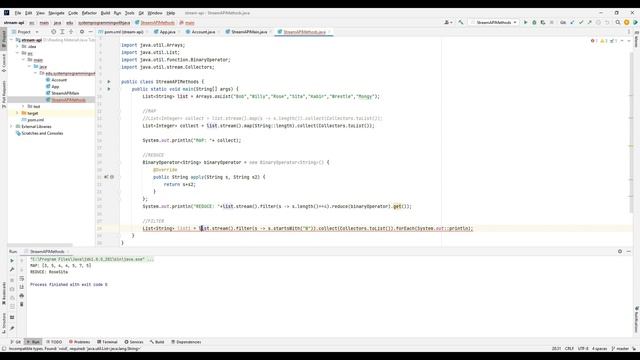This screenshot has height=360, width=640.
Task: Open the Services tool window
Action: tap(134, 342)
